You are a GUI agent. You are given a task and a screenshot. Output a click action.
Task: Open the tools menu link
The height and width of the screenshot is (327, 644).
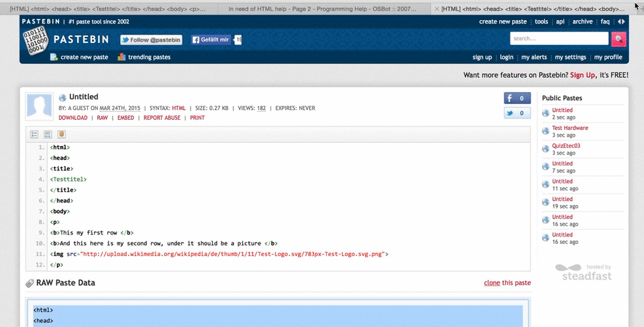(541, 21)
